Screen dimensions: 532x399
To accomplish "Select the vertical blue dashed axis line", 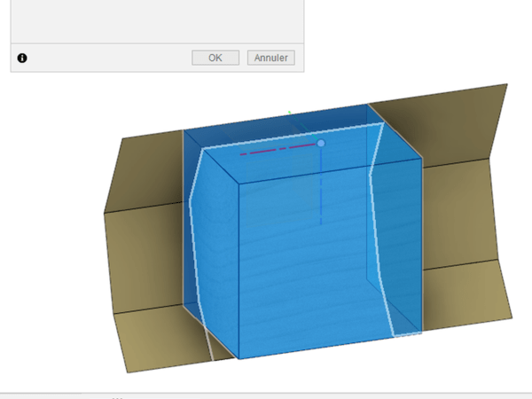I will (321, 186).
